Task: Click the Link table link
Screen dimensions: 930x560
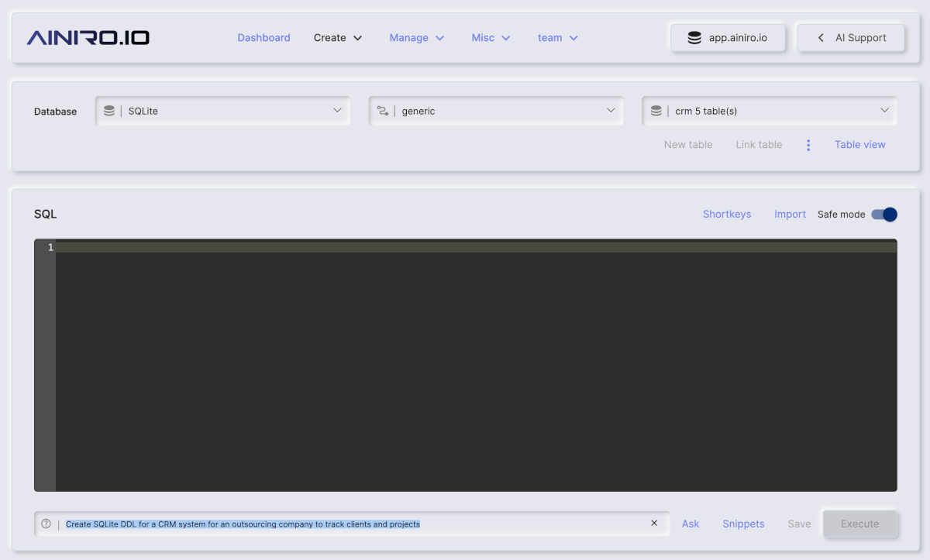Action: click(x=759, y=144)
